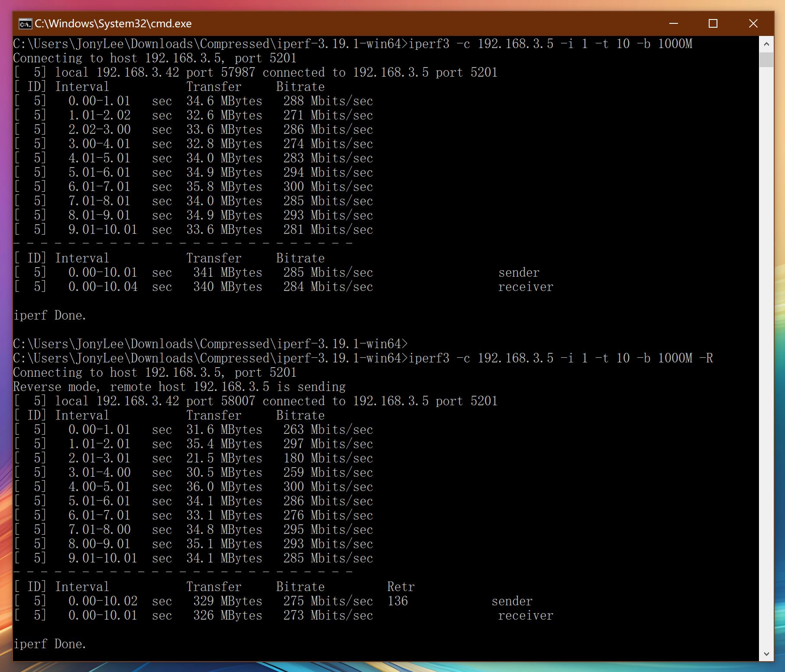
Task: Click the empty prompt line between tests
Action: tap(210, 344)
